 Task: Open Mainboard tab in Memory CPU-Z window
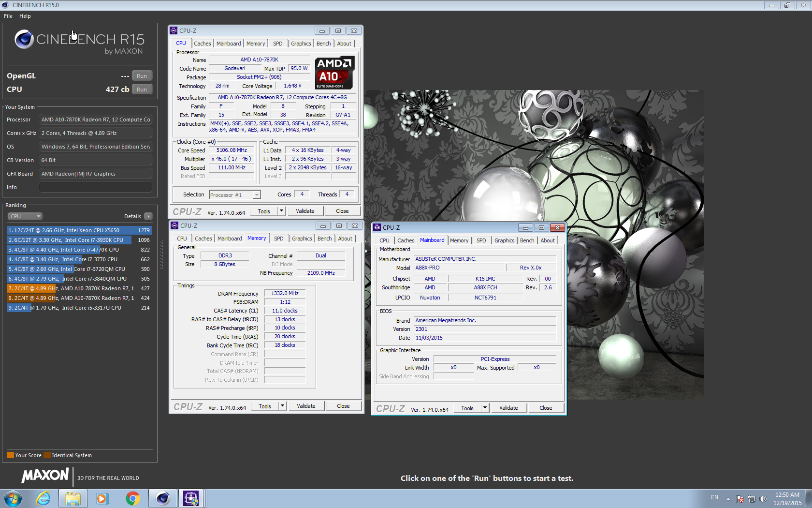coord(230,239)
